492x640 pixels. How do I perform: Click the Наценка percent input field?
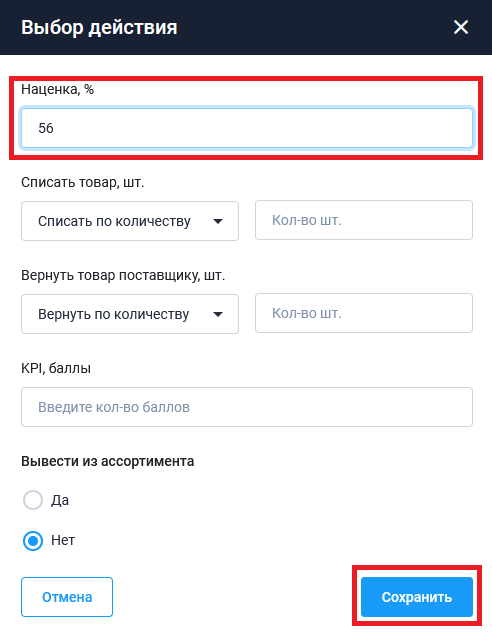(247, 128)
